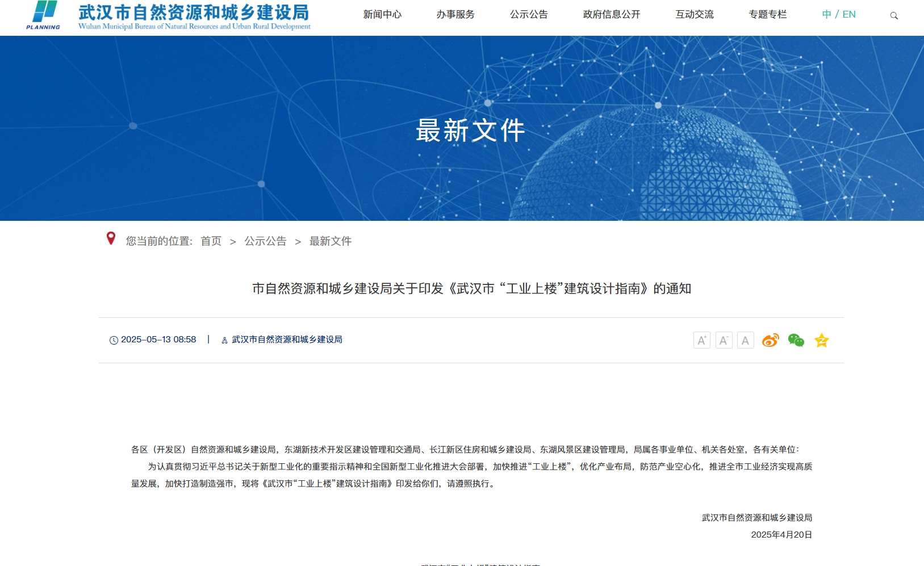Increase font size with A+ button
924x566 pixels.
[x=702, y=340]
